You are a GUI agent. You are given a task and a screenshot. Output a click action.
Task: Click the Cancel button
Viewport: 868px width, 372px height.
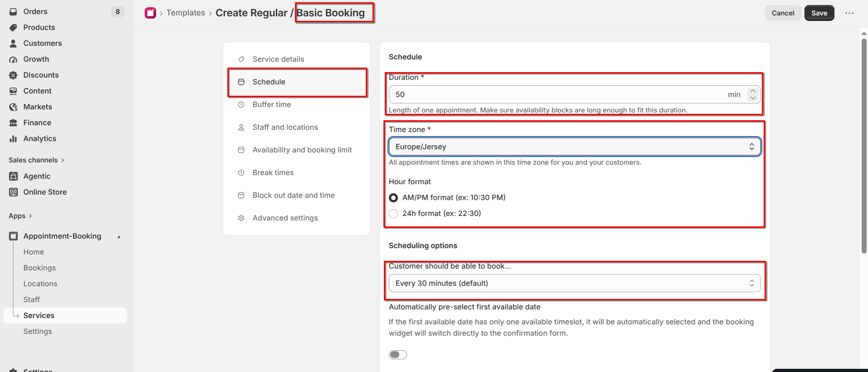click(x=782, y=13)
